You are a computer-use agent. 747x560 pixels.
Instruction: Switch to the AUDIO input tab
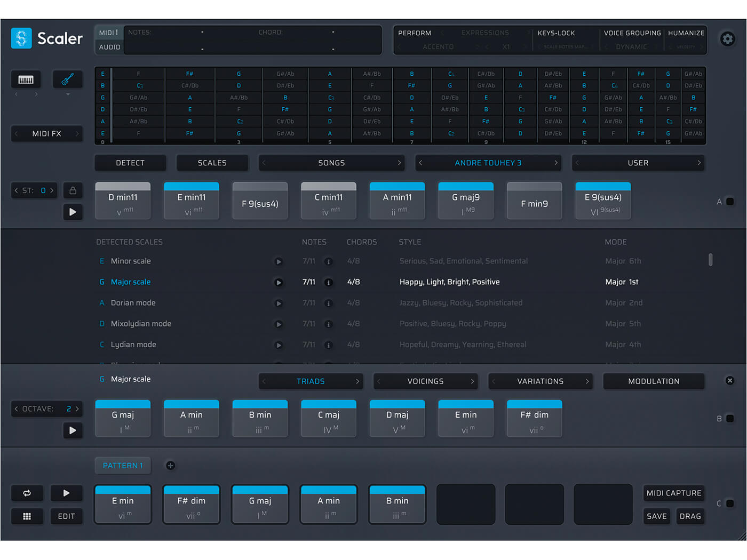point(108,47)
